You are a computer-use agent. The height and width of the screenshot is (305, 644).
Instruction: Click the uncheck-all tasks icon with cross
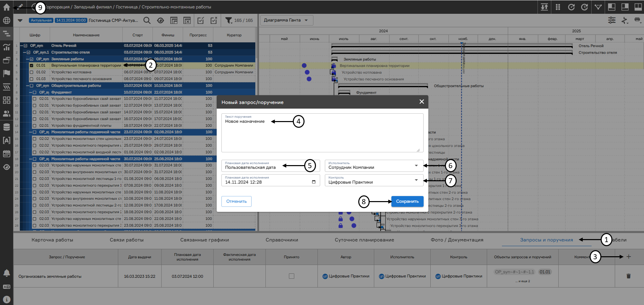[x=214, y=21]
